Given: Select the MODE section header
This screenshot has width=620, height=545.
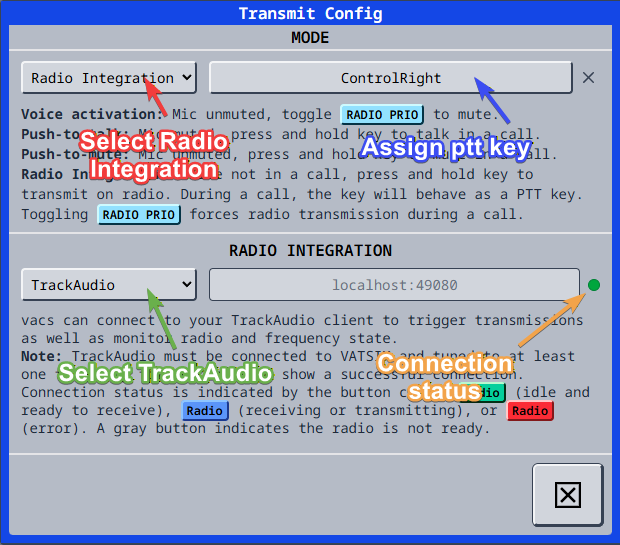Looking at the screenshot, I should tap(310, 38).
